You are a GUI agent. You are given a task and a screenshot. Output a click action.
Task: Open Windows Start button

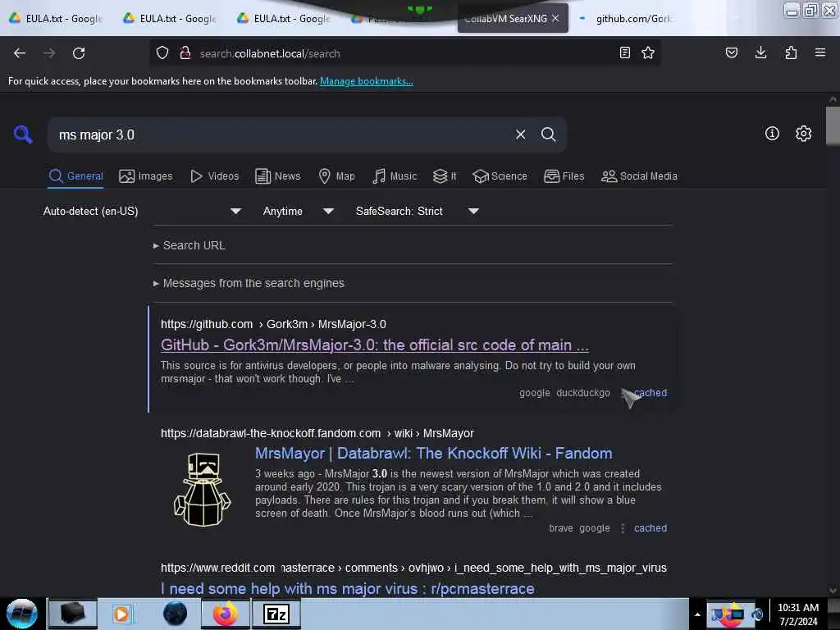(22, 614)
